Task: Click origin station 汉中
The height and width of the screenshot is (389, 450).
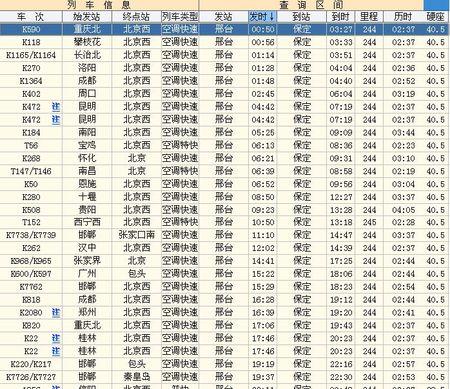Action: tap(87, 248)
